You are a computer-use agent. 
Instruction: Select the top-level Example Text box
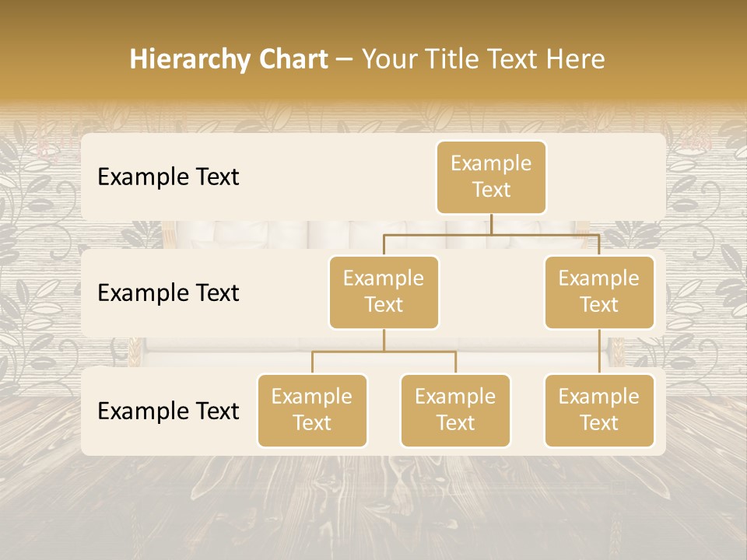tap(491, 177)
